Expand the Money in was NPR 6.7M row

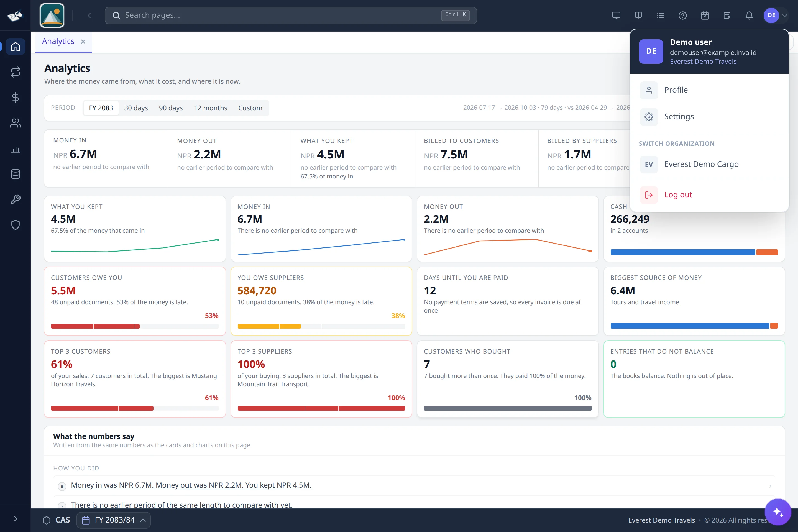click(414, 485)
